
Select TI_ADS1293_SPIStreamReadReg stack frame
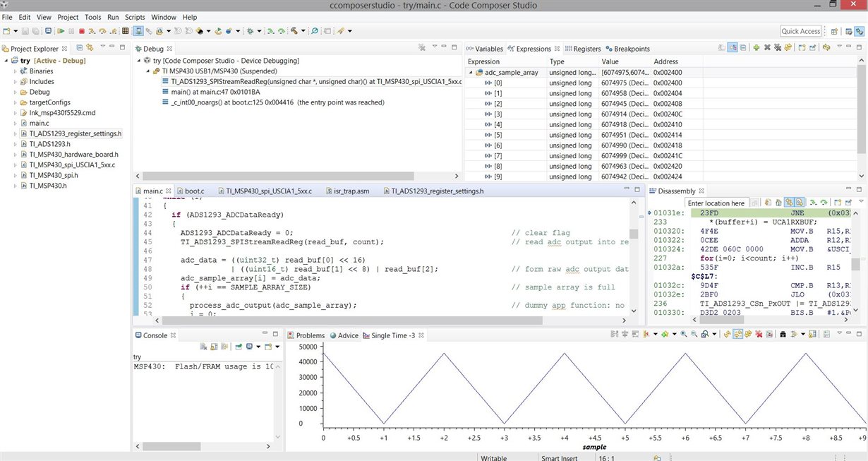coord(311,82)
